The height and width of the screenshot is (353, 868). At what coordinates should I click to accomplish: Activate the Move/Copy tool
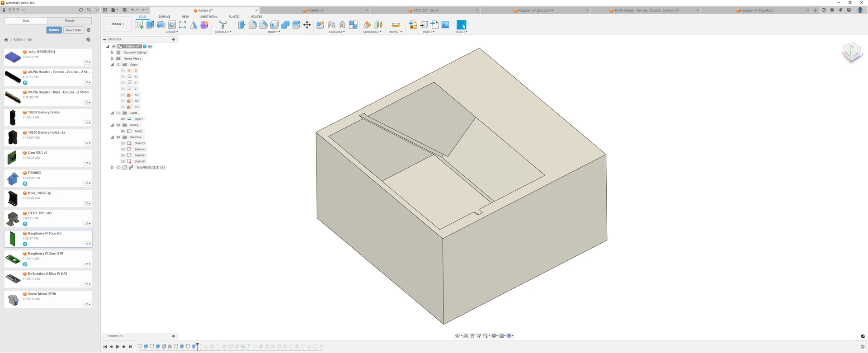[307, 25]
